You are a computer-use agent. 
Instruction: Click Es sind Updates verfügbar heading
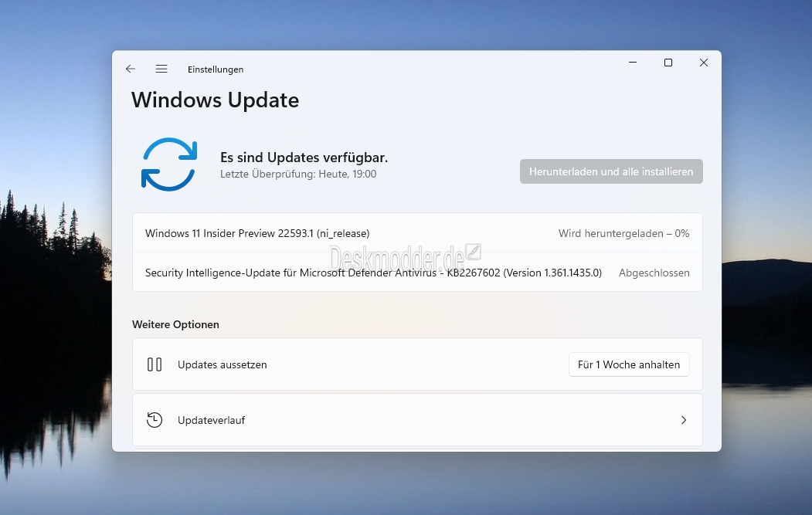304,158
